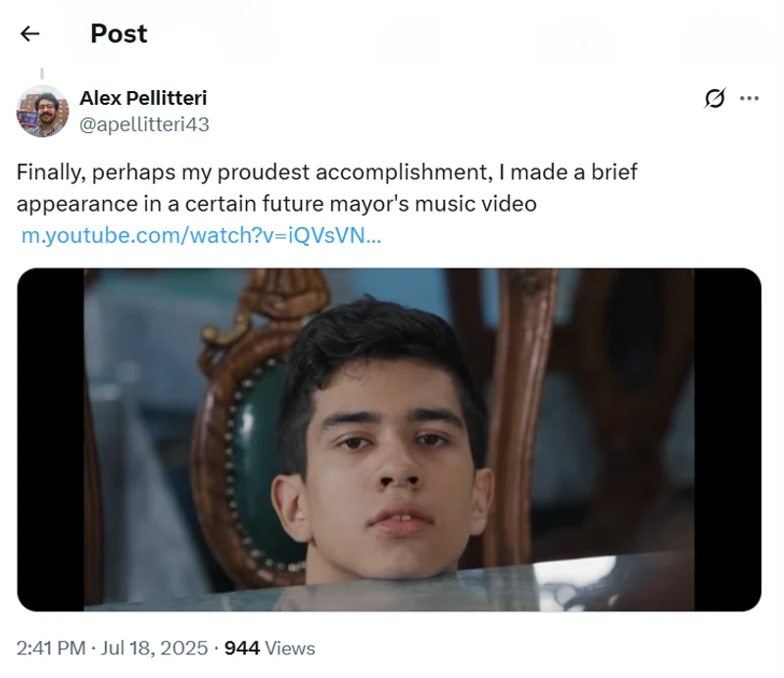This screenshot has width=784, height=678.
Task: Click the 2:41 PM timestamp
Action: (53, 649)
